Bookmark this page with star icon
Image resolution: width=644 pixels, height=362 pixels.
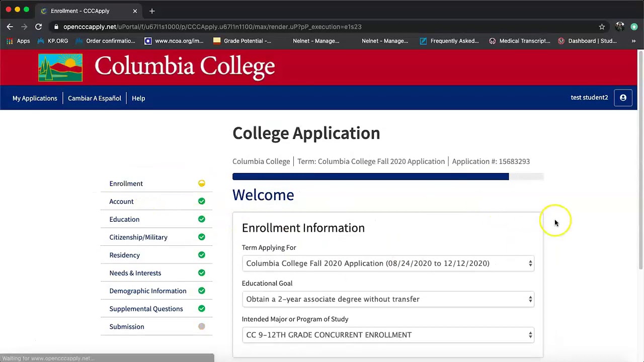[x=602, y=27]
